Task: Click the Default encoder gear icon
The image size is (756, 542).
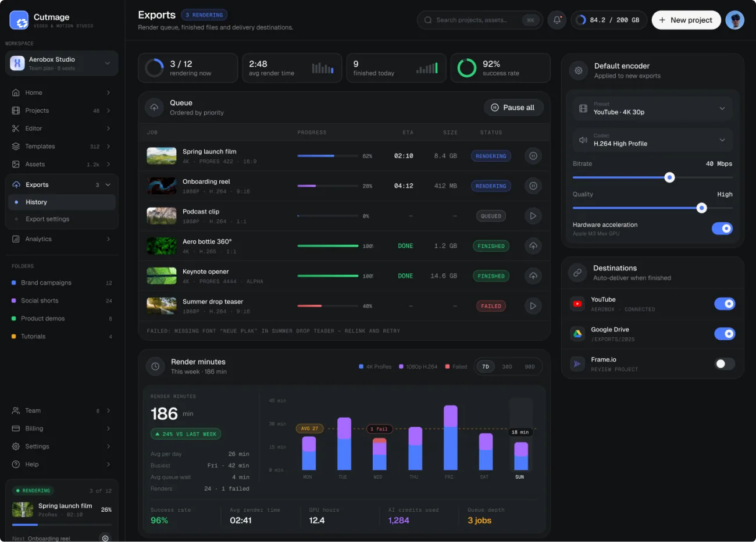Action: click(579, 70)
